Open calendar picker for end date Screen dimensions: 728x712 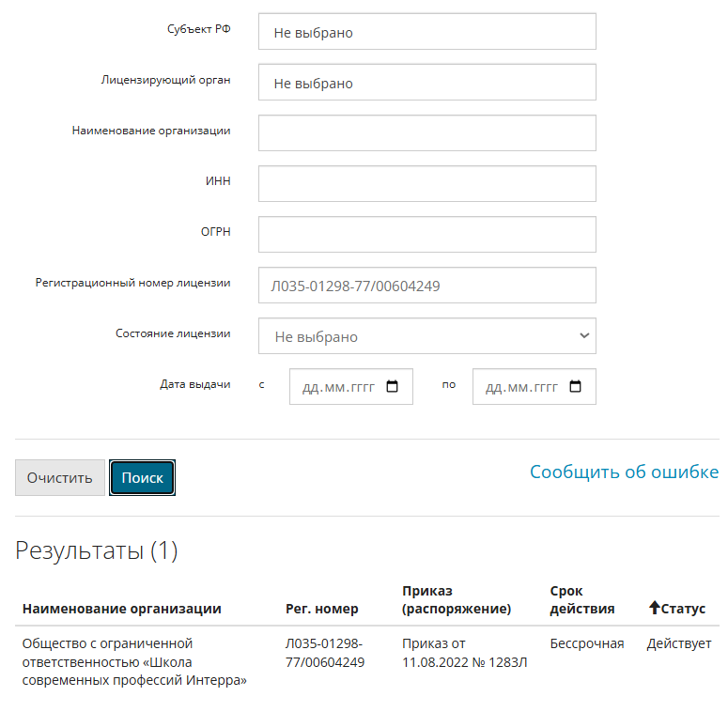tap(575, 386)
